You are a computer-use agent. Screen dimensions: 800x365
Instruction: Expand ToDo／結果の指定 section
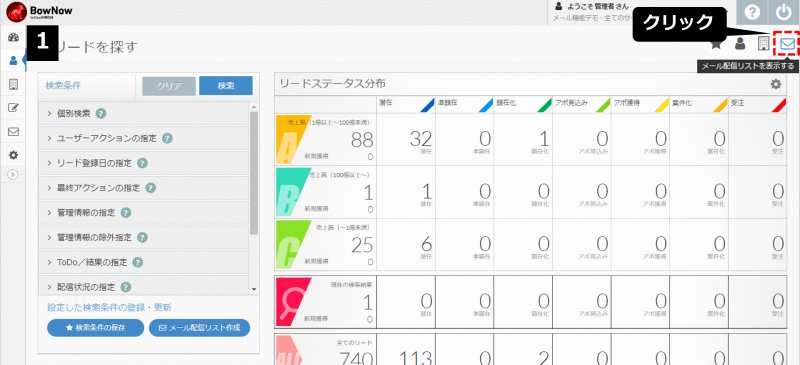(144, 262)
